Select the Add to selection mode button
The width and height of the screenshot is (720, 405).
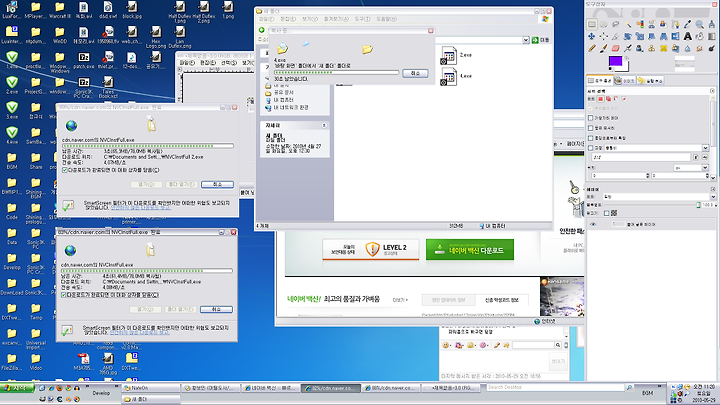point(608,99)
